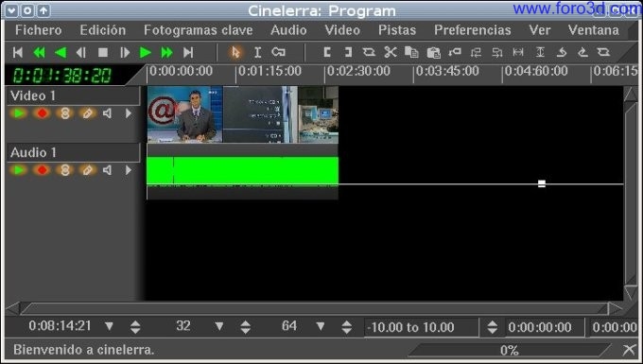Select the newscaster clip thumbnail in Video 1
643x364 pixels.
click(x=185, y=114)
